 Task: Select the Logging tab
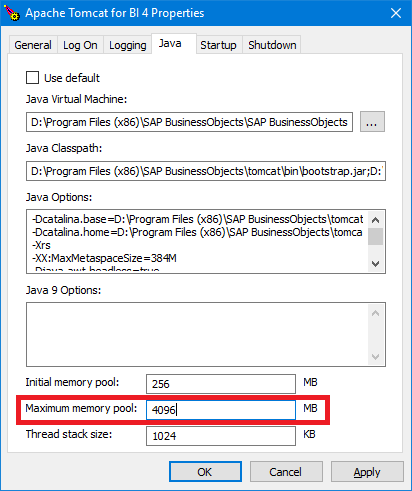point(128,45)
